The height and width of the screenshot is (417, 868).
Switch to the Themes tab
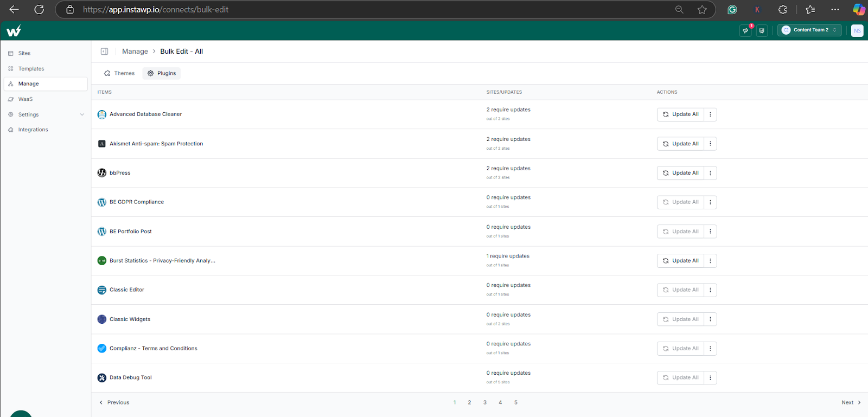(119, 73)
